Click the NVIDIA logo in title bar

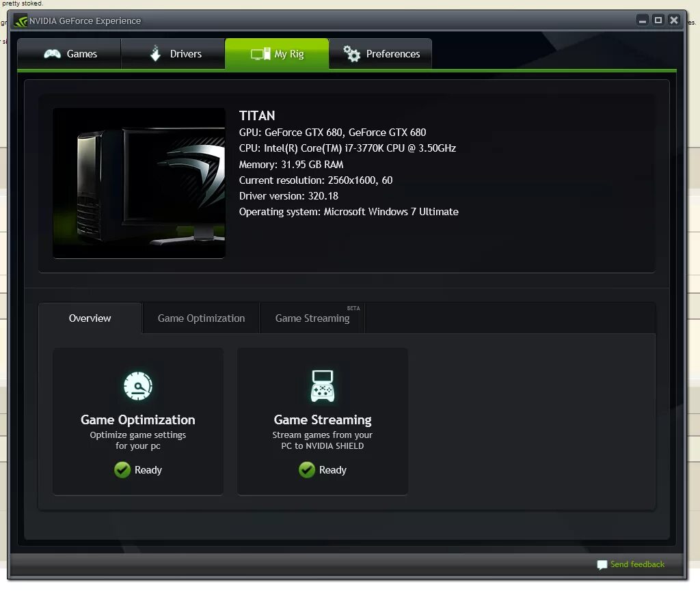click(x=21, y=21)
